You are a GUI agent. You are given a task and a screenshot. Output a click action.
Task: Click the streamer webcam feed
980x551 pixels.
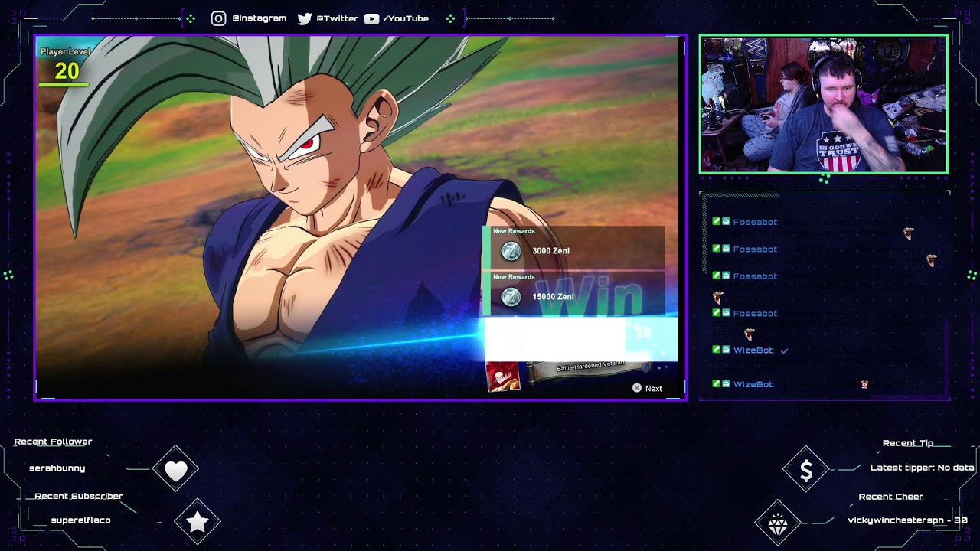[824, 104]
